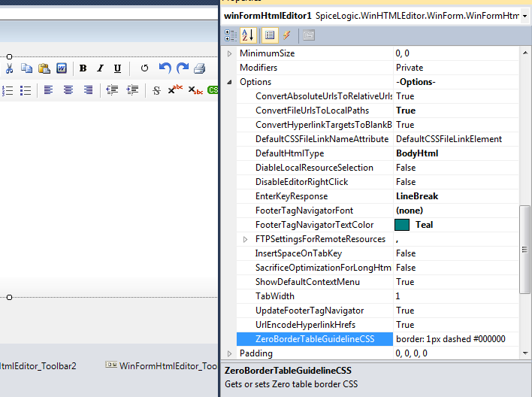Toggle Bold formatting button
The height and width of the screenshot is (397, 532).
coord(83,68)
